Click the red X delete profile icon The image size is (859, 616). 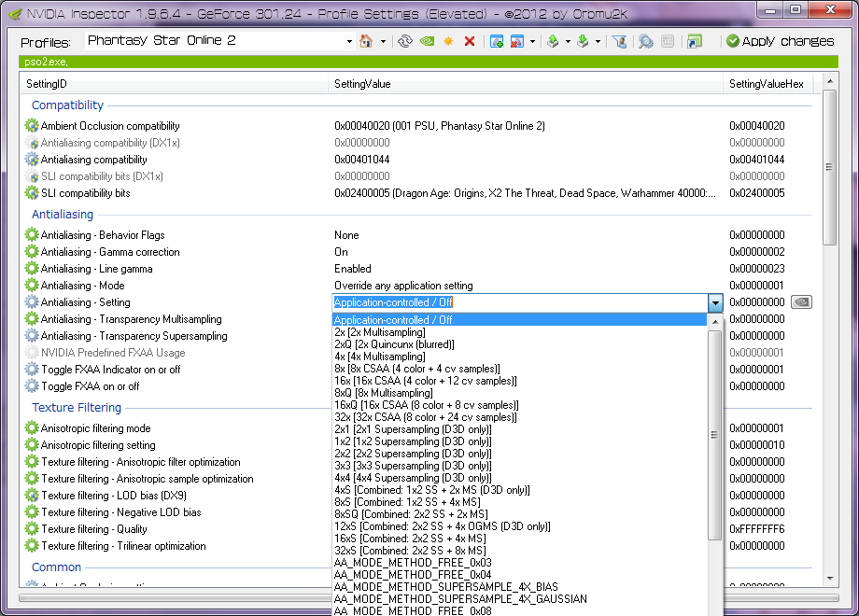470,41
